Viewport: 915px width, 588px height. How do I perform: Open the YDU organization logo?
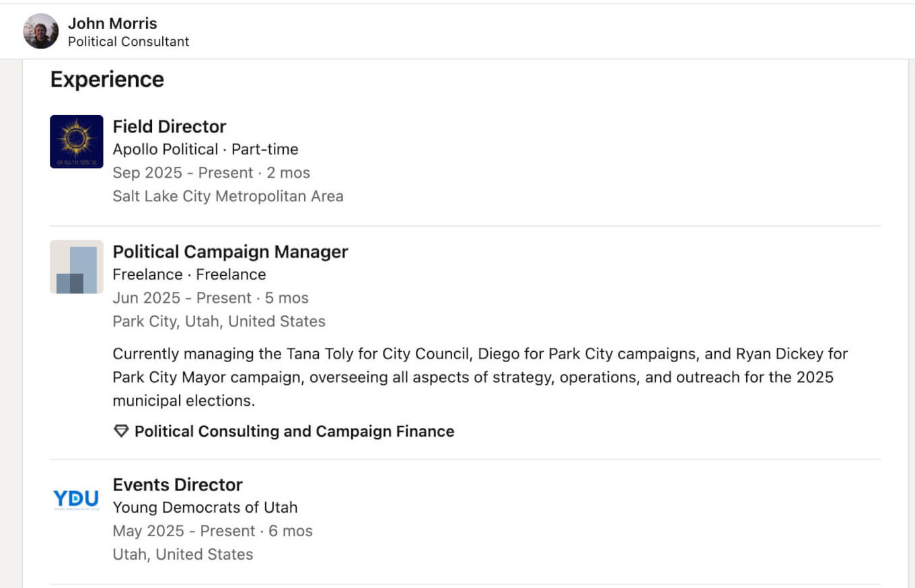(x=77, y=499)
